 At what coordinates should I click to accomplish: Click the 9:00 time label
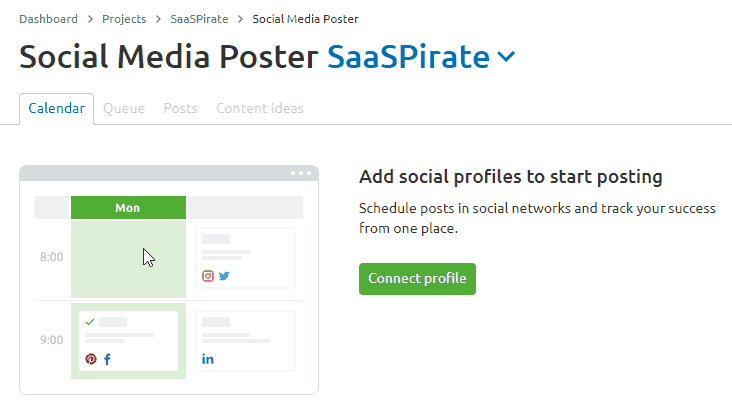tap(52, 340)
